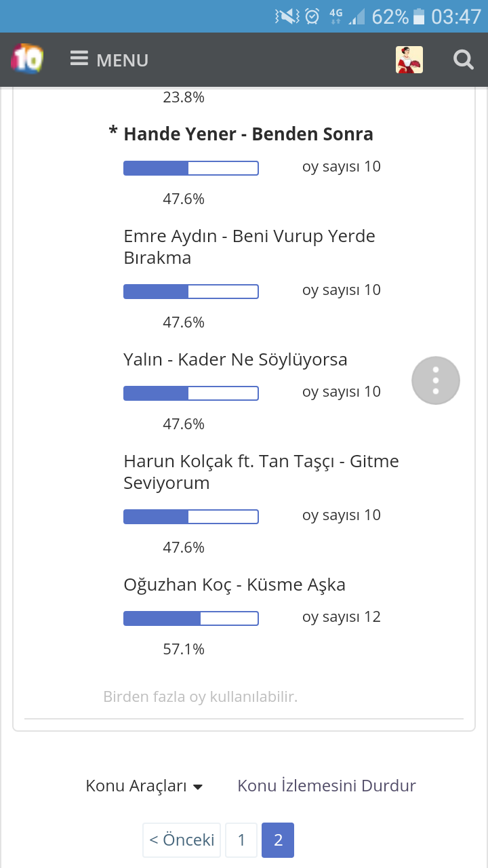Tap the floating three-dot options button
The height and width of the screenshot is (868, 488).
point(436,380)
